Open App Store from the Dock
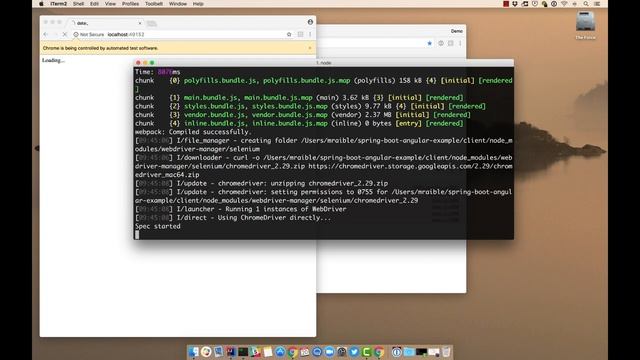Screen dimensions: 640x360 click(280, 351)
